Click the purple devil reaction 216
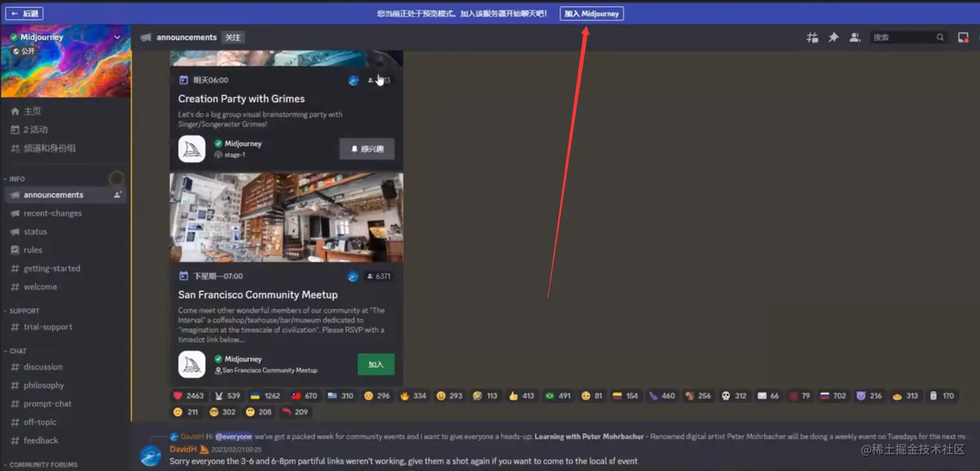Screen dimensions: 980x471 pos(869,396)
